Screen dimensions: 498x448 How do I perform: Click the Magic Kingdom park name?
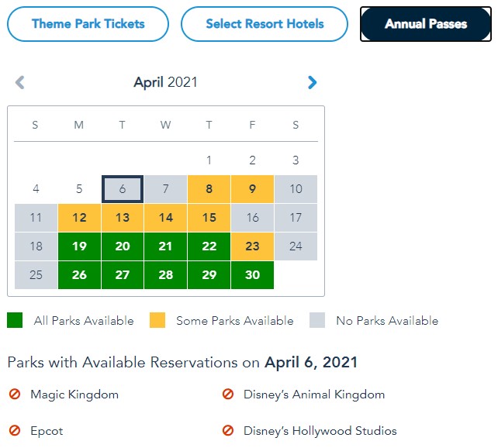click(74, 395)
